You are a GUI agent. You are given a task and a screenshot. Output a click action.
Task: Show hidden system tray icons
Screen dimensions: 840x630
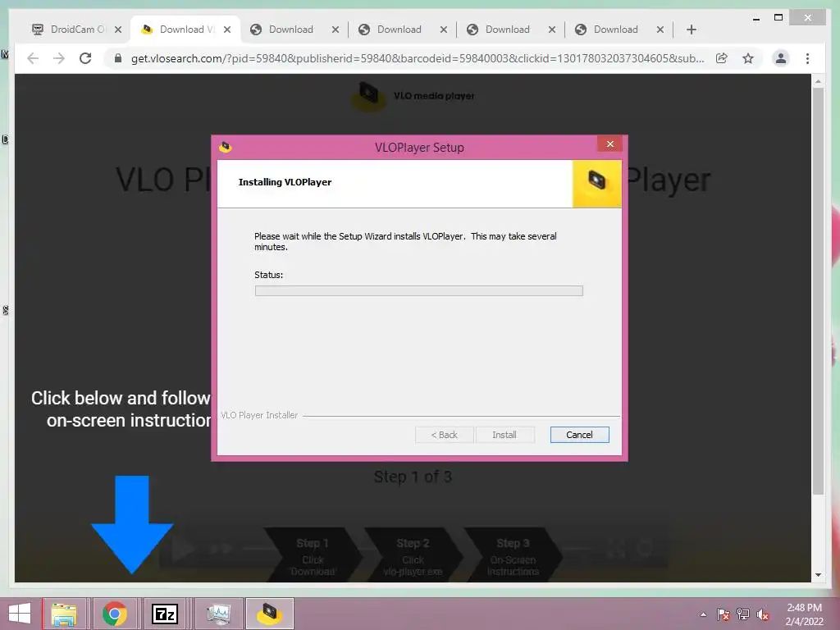point(703,614)
